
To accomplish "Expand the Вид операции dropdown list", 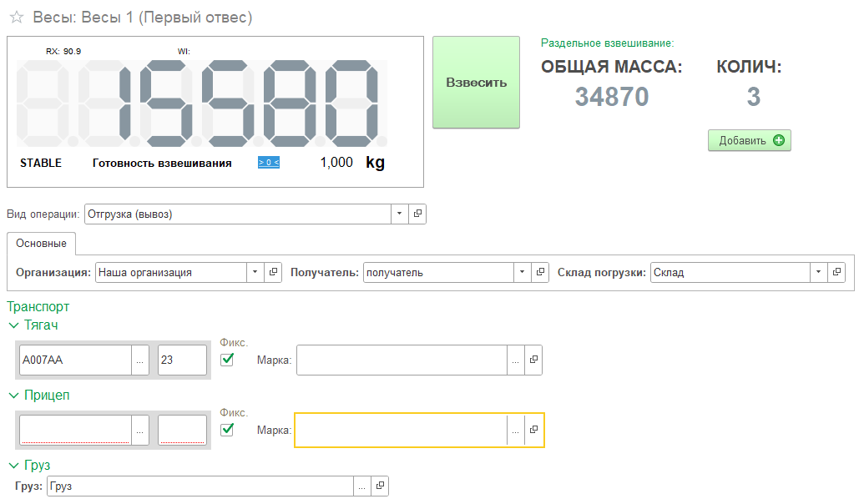I will click(x=399, y=214).
